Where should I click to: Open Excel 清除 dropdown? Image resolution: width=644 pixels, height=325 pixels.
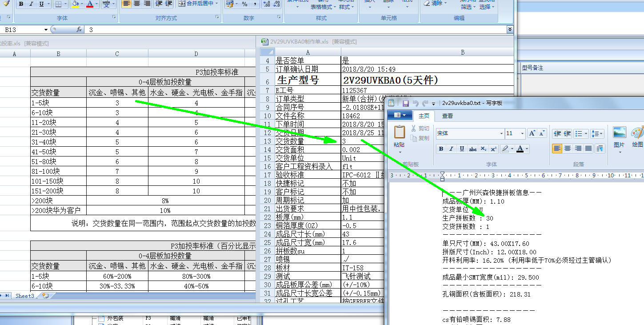pos(446,3)
